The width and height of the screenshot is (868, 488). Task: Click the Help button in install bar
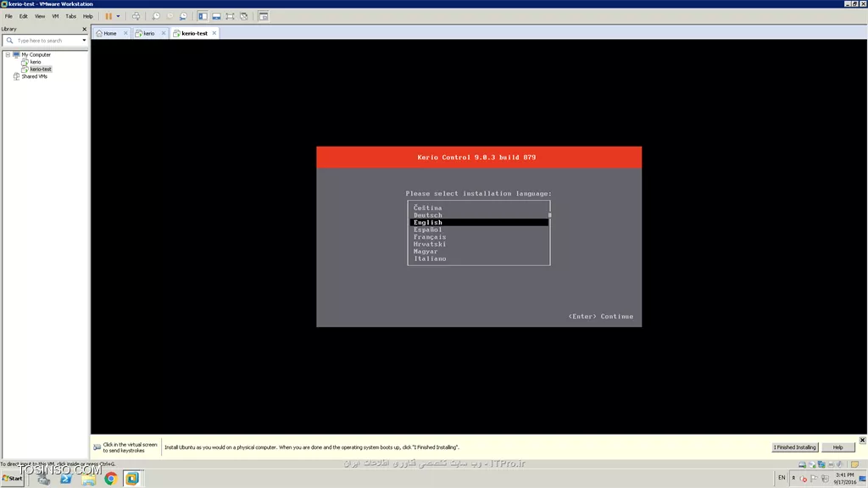click(837, 447)
